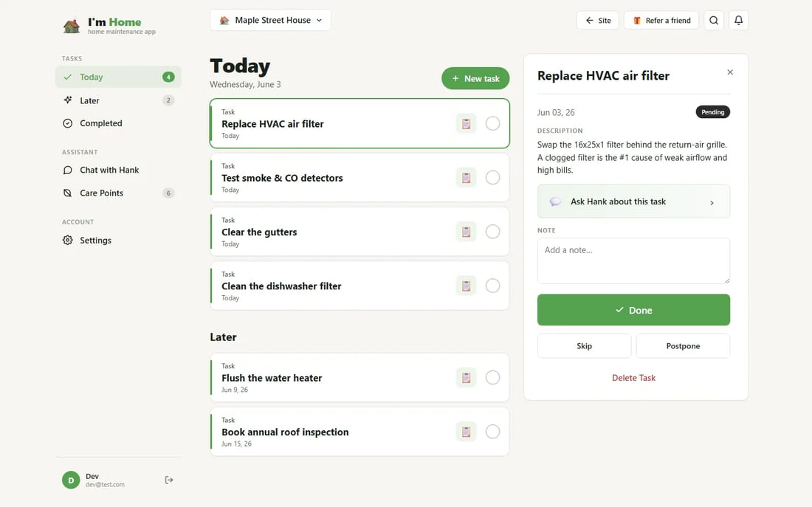Check off Book annual roof inspection
The image size is (812, 507).
pos(492,432)
